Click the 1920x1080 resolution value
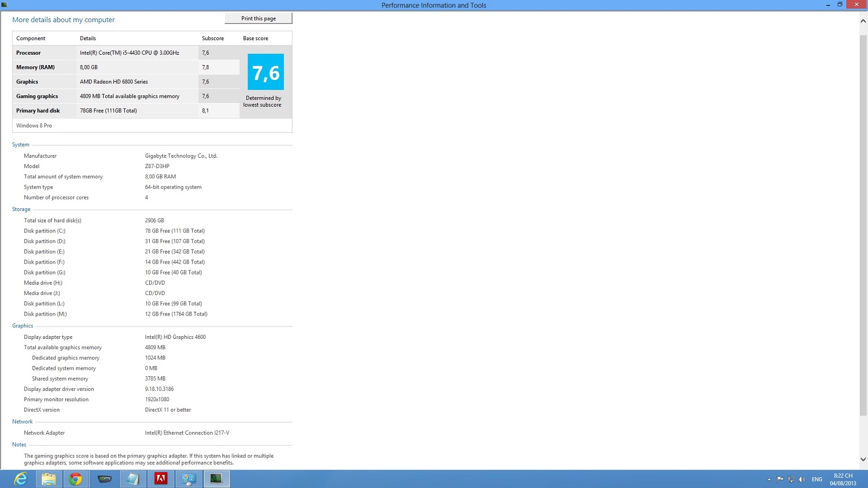Screen dimensions: 868x488 [157, 399]
